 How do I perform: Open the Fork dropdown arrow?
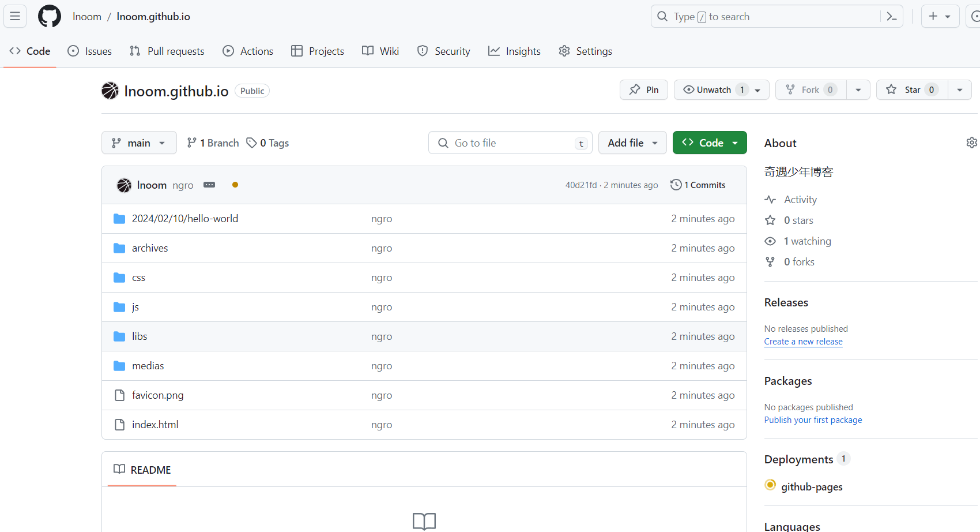point(858,90)
